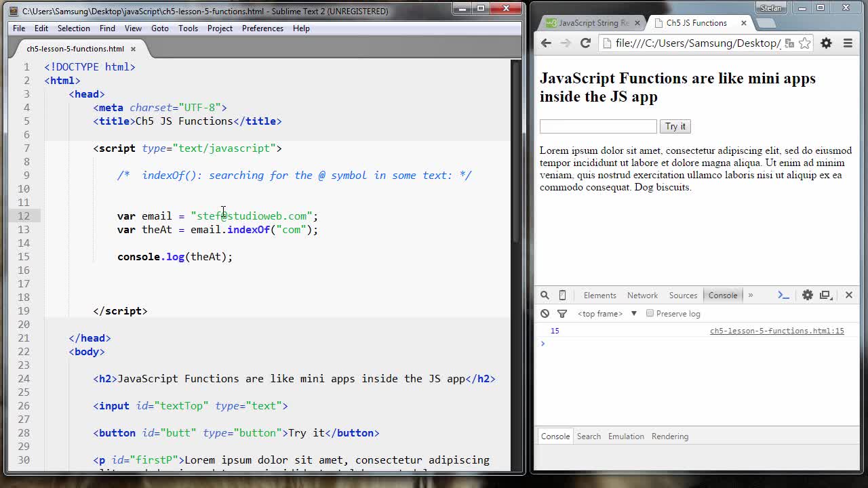Toggle the DevTools device mode icon
Screen dimensions: 868x488
tap(562, 295)
